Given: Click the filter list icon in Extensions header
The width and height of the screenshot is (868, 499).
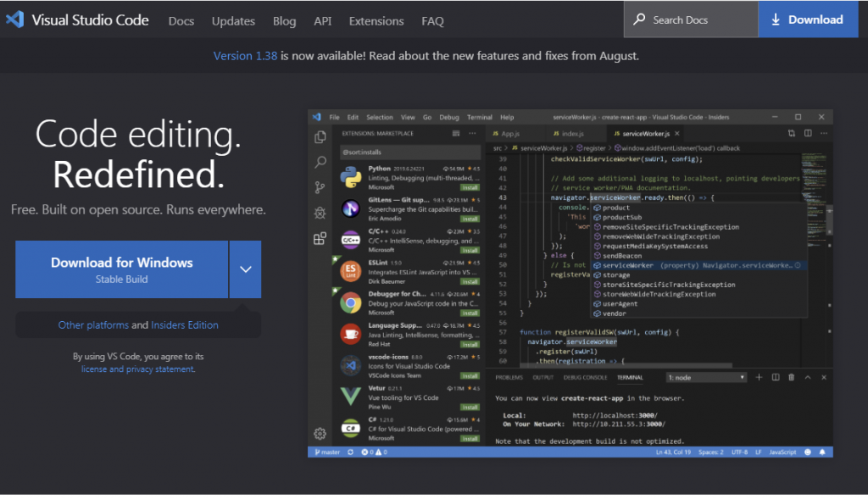Looking at the screenshot, I should point(455,133).
